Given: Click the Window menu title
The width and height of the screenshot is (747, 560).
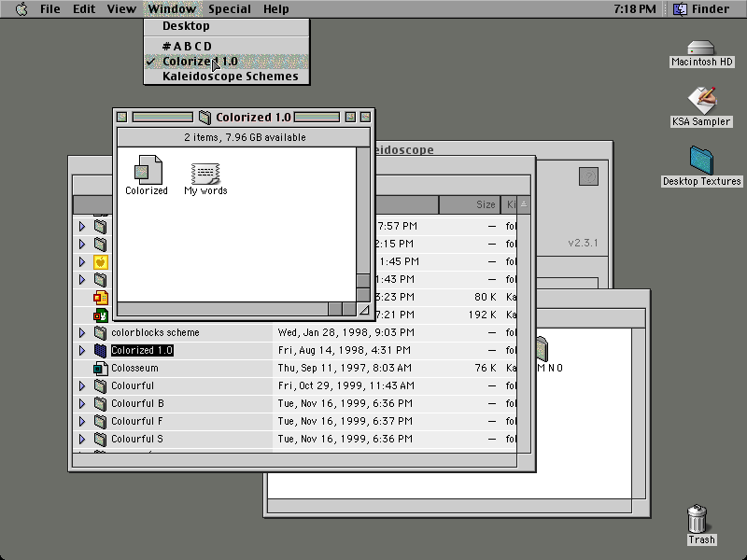Looking at the screenshot, I should (172, 9).
